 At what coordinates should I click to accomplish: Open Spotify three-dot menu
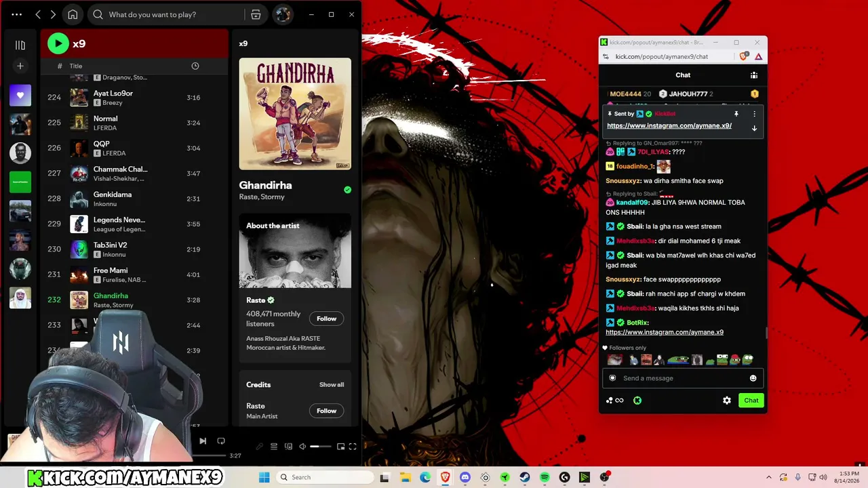click(17, 14)
